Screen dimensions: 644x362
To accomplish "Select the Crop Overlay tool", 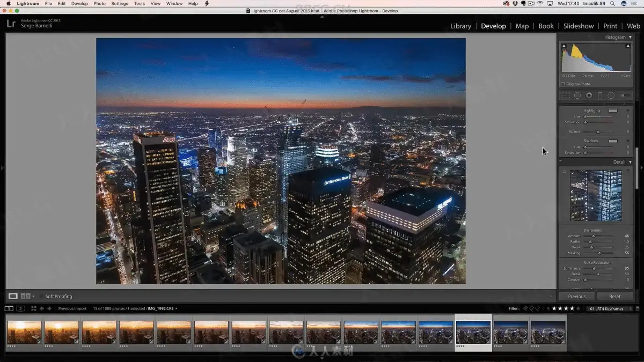I will (566, 95).
